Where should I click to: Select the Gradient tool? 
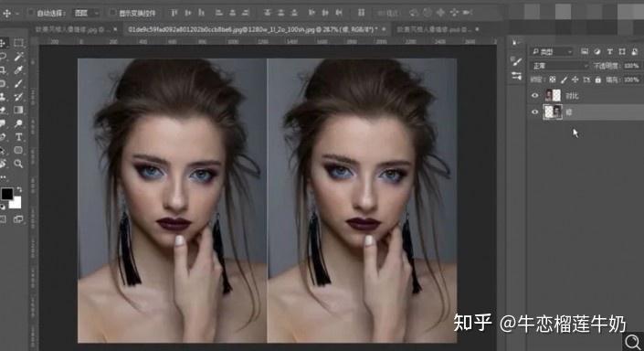tap(18, 110)
